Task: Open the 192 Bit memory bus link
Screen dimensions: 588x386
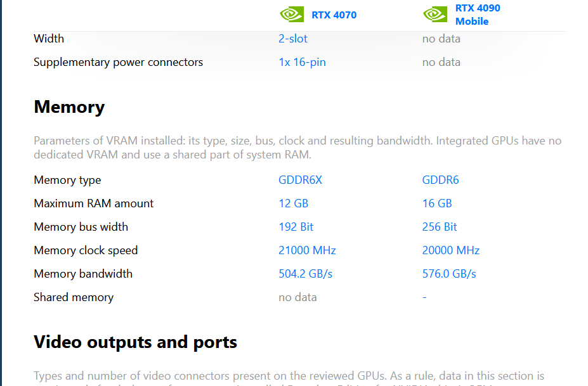Action: (296, 227)
